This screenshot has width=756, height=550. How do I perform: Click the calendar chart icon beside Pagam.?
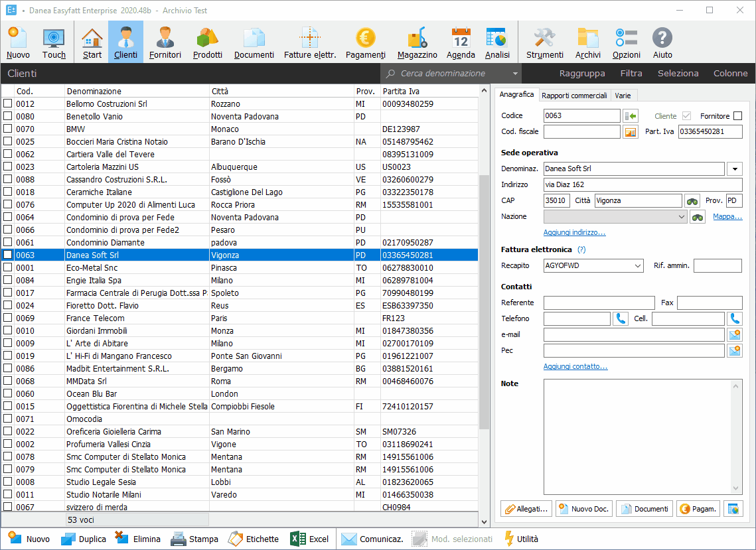[733, 509]
